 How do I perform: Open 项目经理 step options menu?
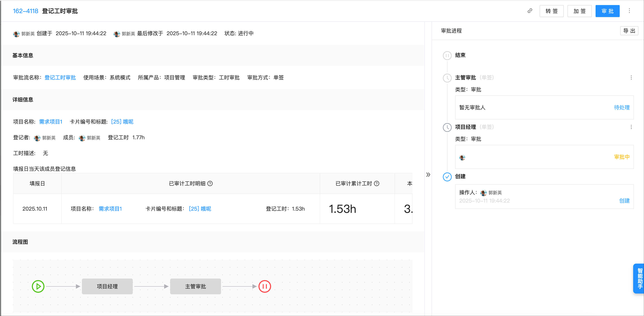(x=631, y=127)
